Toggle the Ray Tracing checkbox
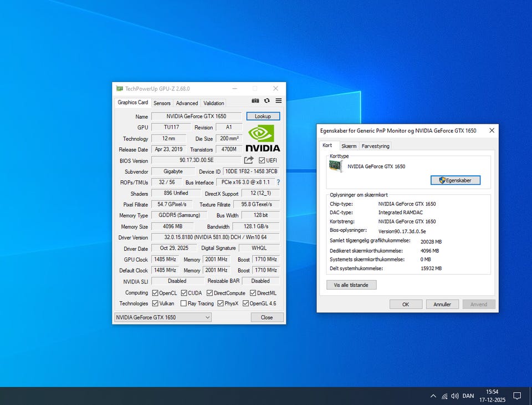Viewport: 532px width, 405px height. tap(183, 303)
